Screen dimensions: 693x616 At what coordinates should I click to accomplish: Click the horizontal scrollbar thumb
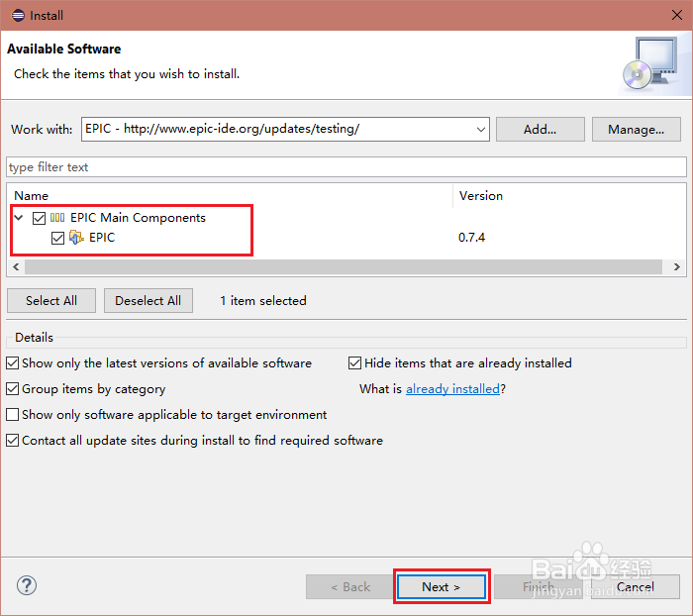click(344, 266)
